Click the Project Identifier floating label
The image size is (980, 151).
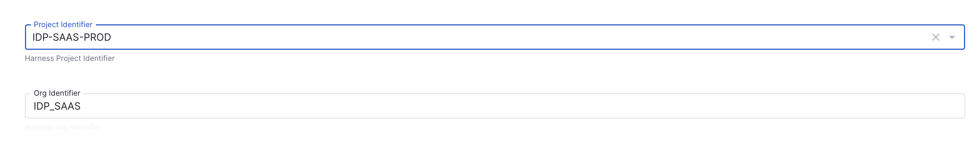[63, 24]
